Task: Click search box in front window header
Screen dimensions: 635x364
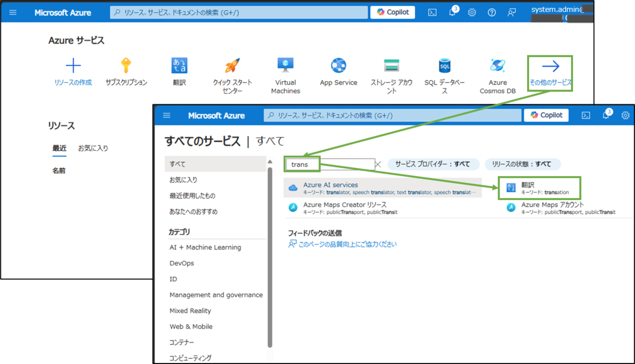Action: (392, 115)
